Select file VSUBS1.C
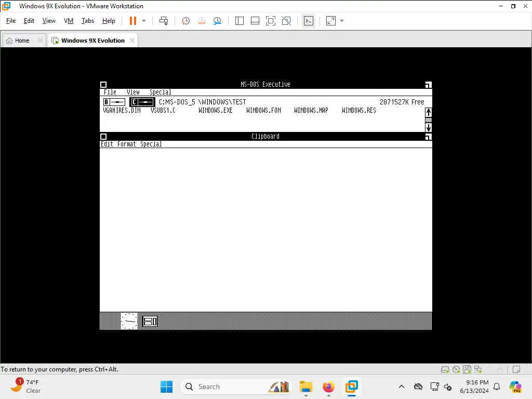532x399 pixels. click(x=163, y=110)
